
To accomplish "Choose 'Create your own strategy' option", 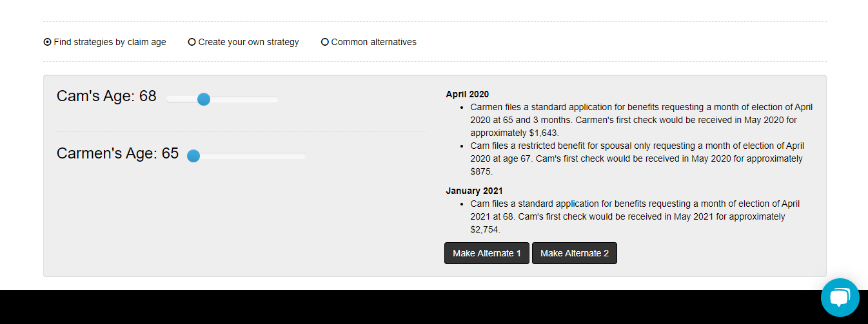I will click(192, 42).
